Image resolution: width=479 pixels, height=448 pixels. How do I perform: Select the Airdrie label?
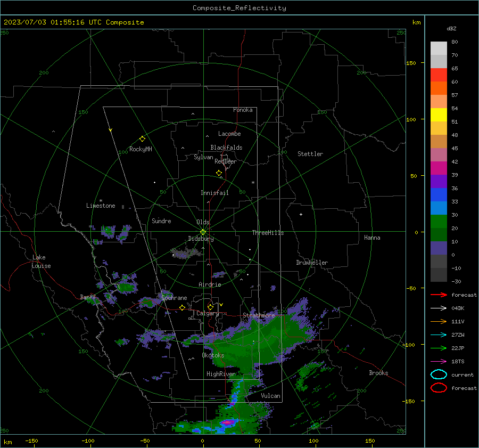coord(210,284)
